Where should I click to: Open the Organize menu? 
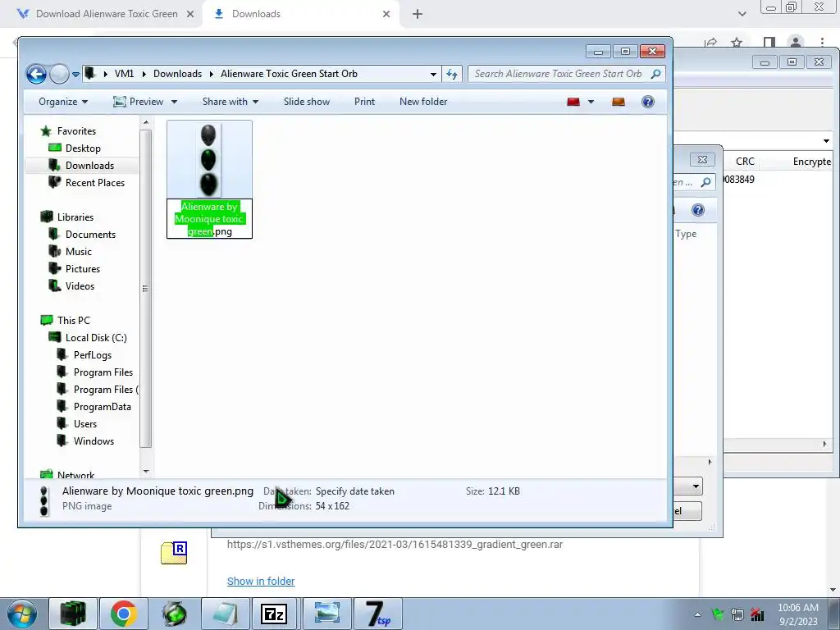pos(62,102)
